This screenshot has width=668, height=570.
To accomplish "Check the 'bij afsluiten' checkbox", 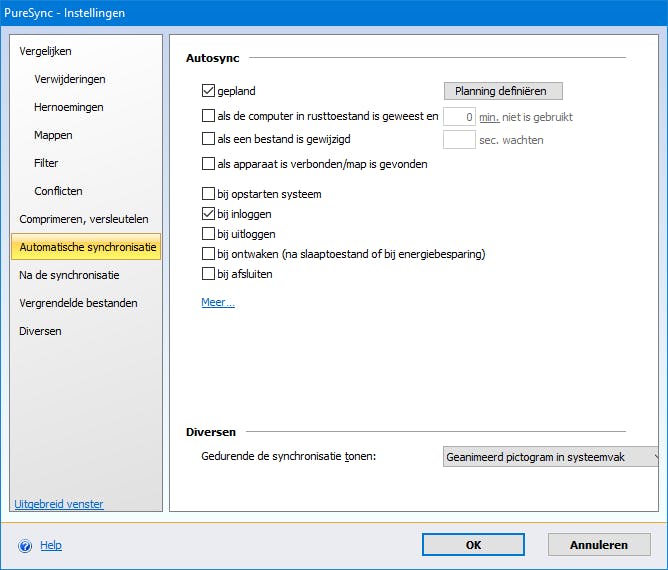I will (x=208, y=273).
